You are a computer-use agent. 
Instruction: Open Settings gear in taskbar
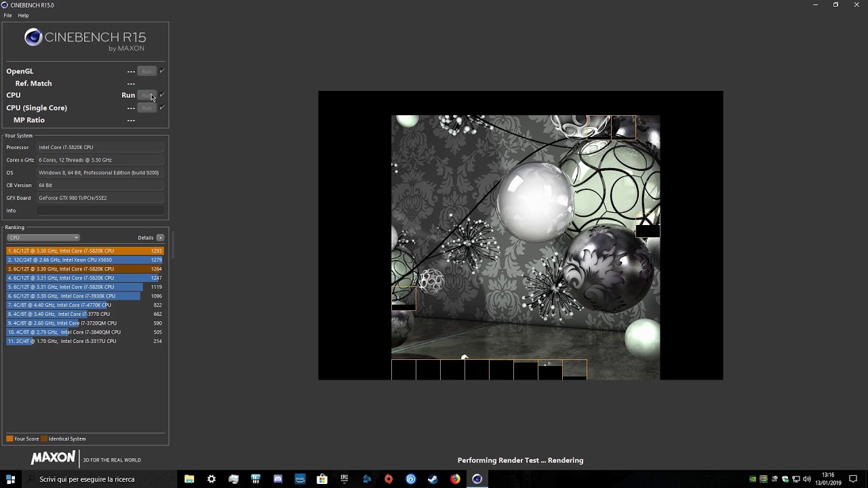212,479
